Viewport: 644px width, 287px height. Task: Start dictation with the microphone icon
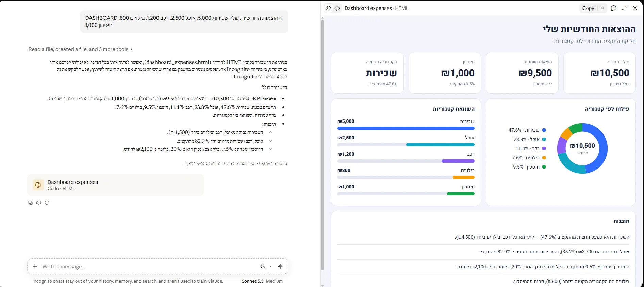click(x=263, y=266)
